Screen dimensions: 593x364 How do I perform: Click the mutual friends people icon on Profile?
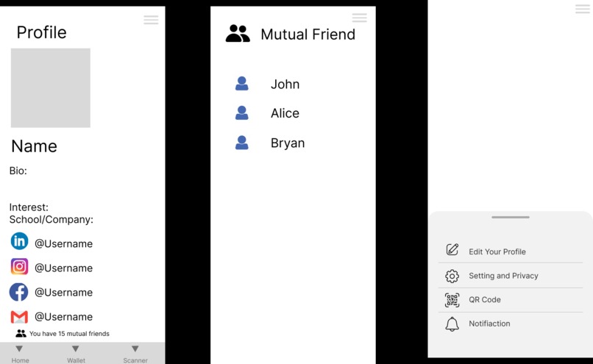pos(21,333)
